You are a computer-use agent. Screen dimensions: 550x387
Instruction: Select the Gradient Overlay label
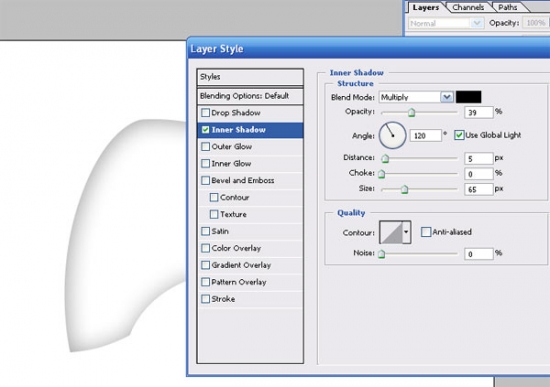(241, 265)
